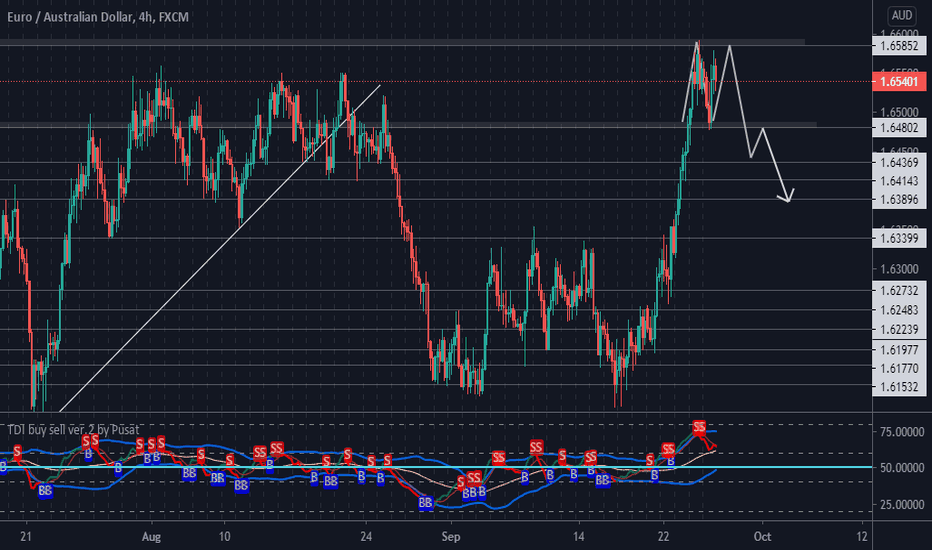Click the 1.61770 price level label
The height and width of the screenshot is (550, 932).
(x=899, y=368)
